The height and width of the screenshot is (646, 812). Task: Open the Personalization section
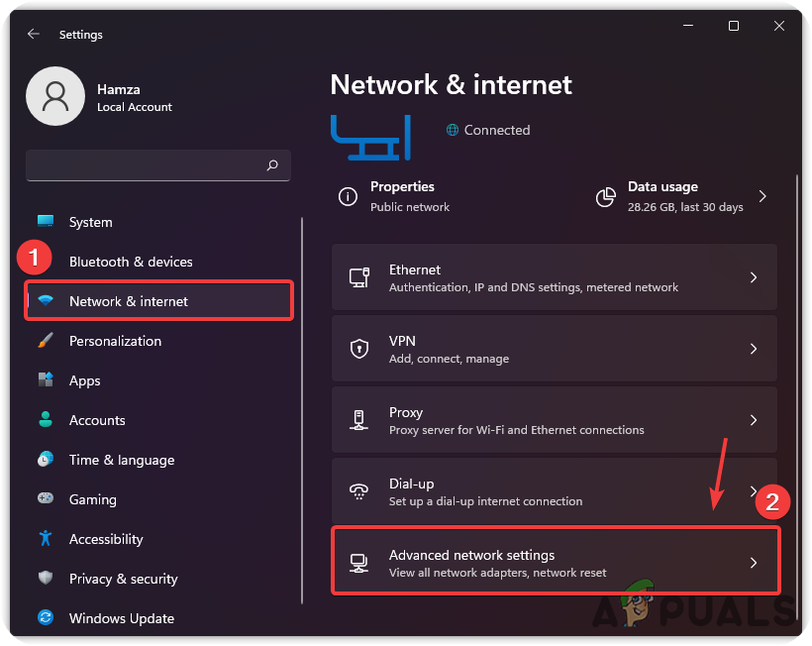[x=115, y=341]
